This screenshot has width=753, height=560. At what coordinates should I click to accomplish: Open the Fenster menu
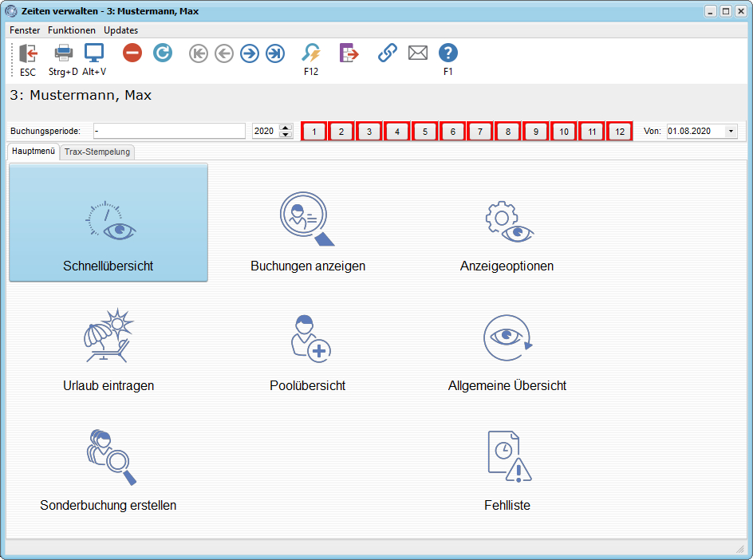point(25,30)
